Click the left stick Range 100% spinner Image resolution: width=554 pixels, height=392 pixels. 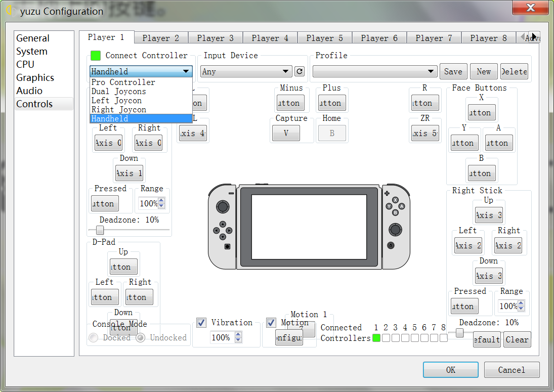tap(152, 203)
